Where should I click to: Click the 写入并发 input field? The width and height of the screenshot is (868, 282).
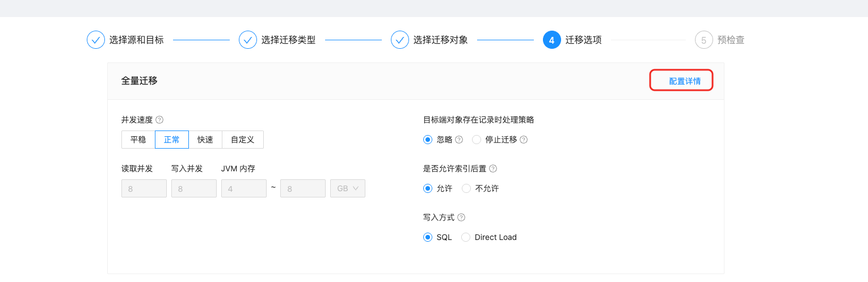194,188
